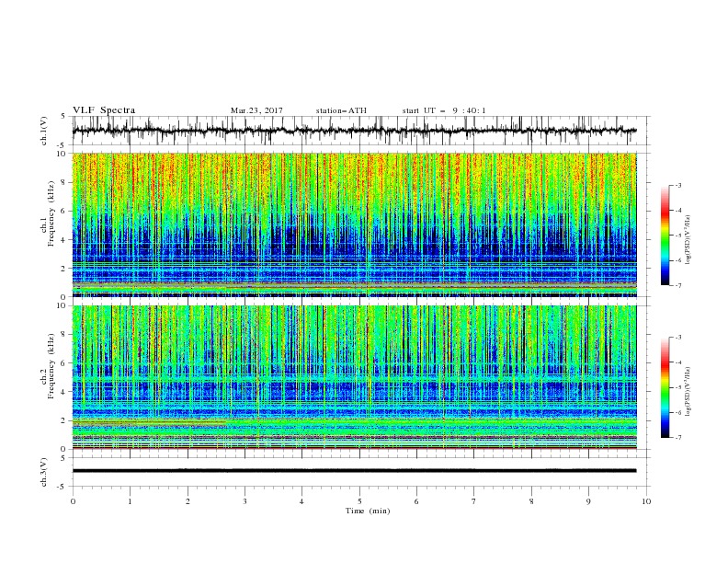Click the upper colorbar '-7' tick label
Image resolution: width=728 pixels, height=563 pixels.
678,285
